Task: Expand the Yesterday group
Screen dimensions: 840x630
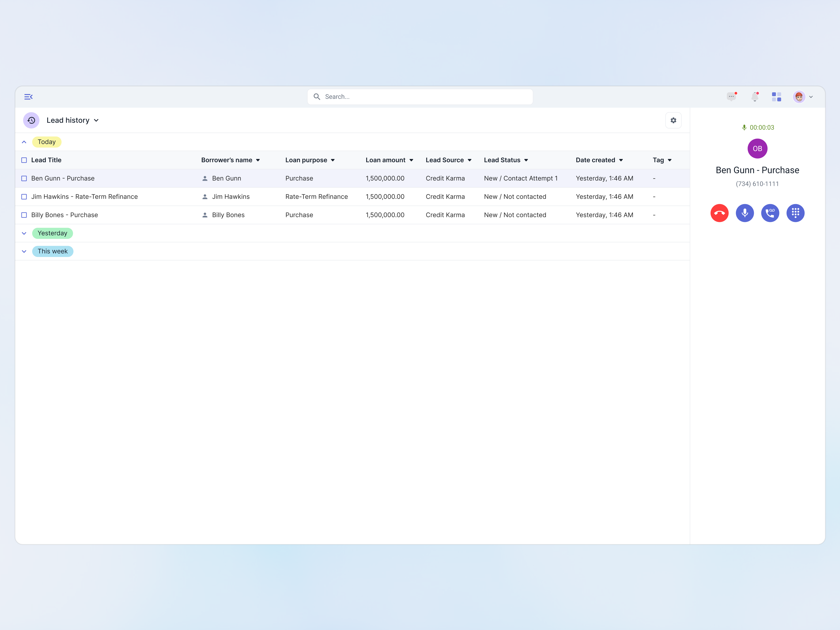Action: click(24, 233)
